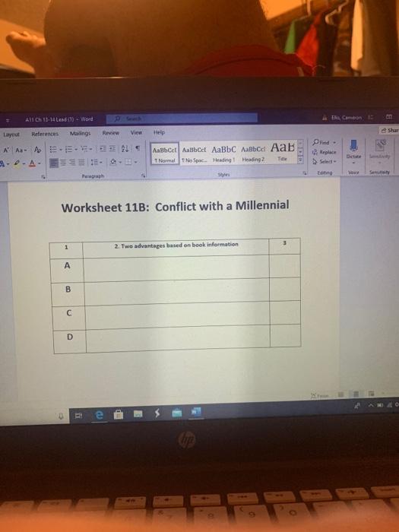Open Line and Paragraph Spacing menu

95,163
